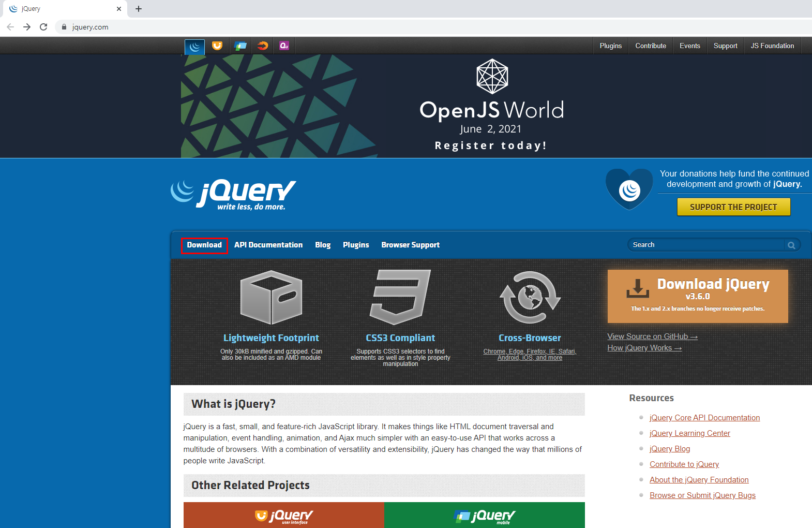Open Contribute to jQuery link
The height and width of the screenshot is (528, 812).
click(684, 464)
